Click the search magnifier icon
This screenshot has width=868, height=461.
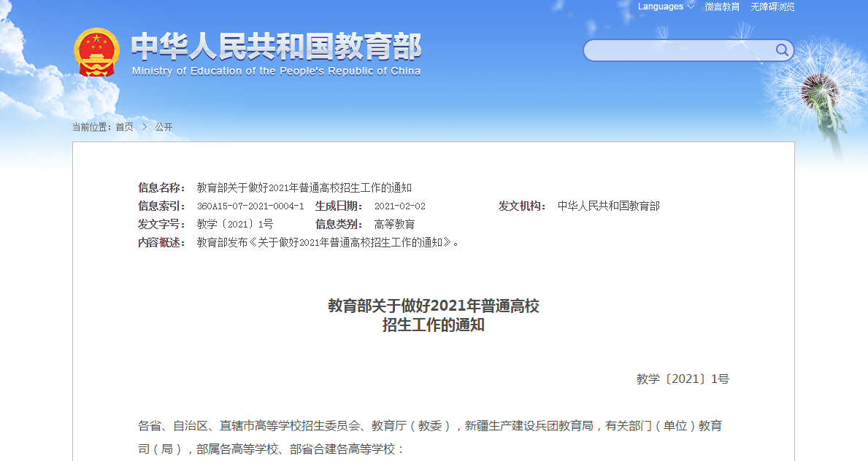[782, 50]
